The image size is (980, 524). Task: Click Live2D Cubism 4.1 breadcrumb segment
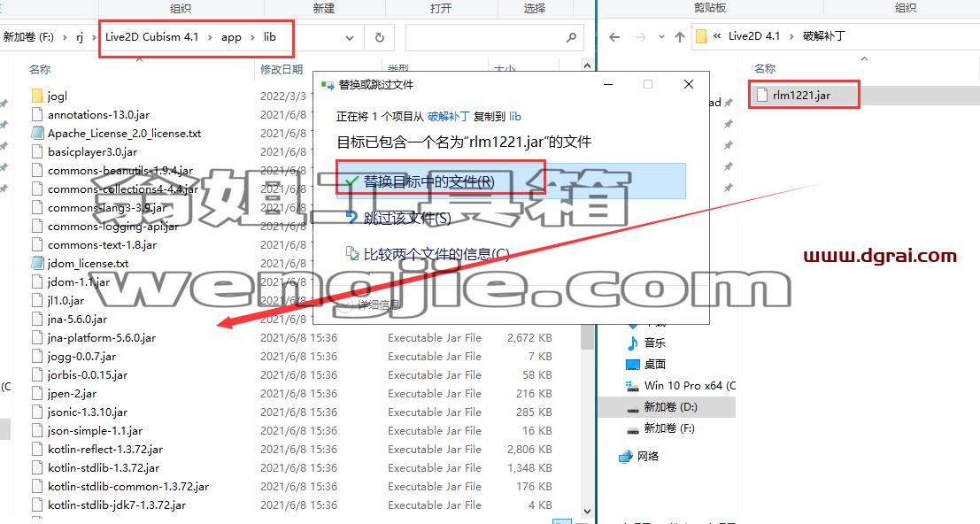click(x=152, y=37)
